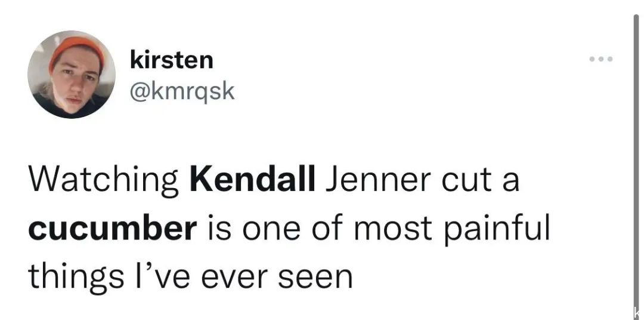Click the display name kirsten

click(x=172, y=60)
